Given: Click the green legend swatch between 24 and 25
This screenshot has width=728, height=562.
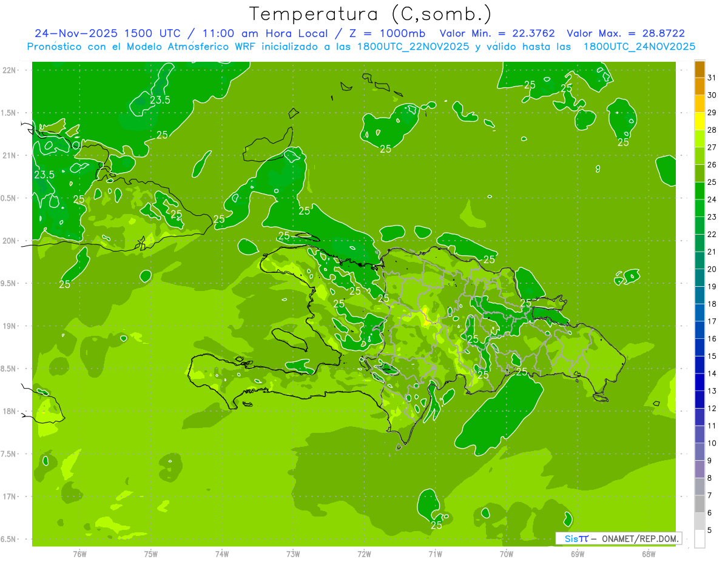Looking at the screenshot, I should tap(700, 191).
